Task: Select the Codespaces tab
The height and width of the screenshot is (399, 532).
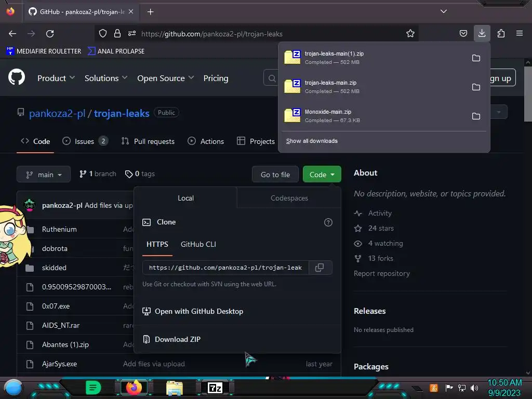Action: [289, 198]
